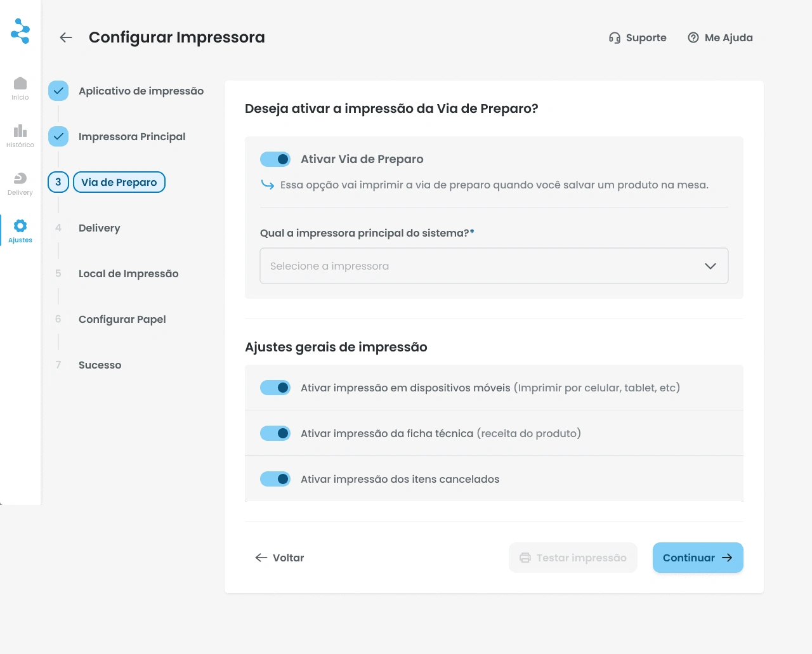Disable the Ativar Via de Preparo toggle
The height and width of the screenshot is (654, 812).
point(275,159)
